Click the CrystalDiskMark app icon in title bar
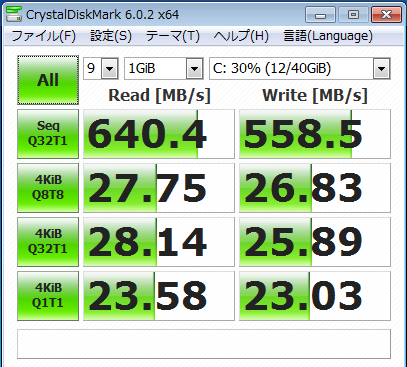Screen dimensions: 407x367 pos(14,14)
